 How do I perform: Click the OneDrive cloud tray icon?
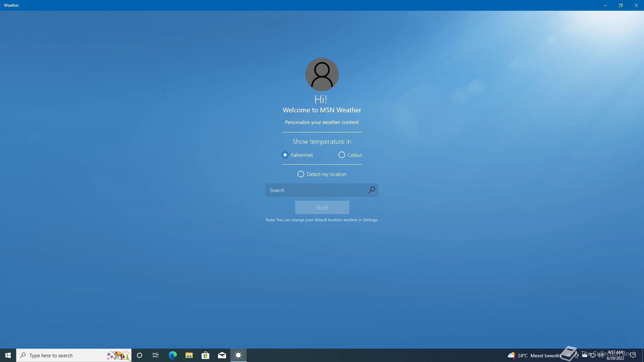[585, 355]
